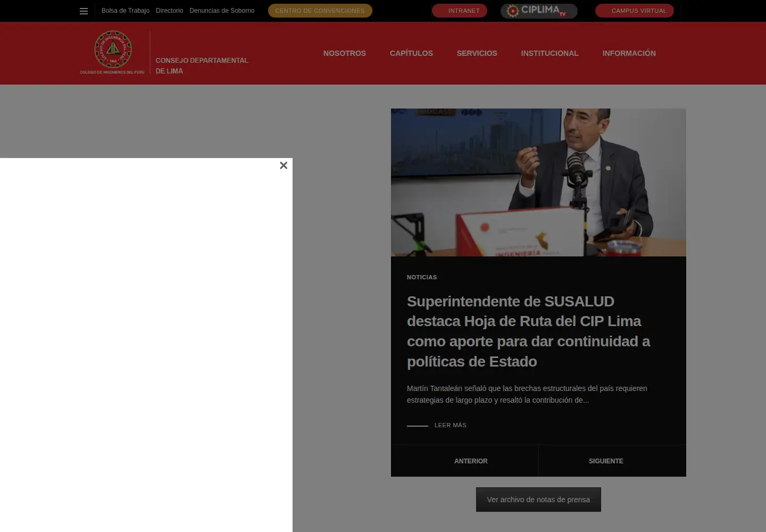The image size is (766, 532).
Task: Open Ver archivo de notas de prensa
Action: [x=538, y=500]
